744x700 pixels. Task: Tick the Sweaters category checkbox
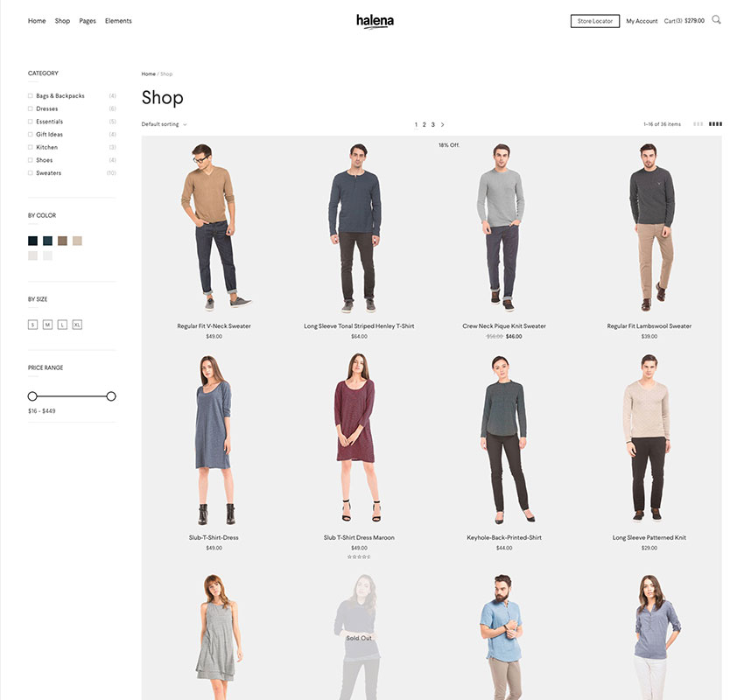click(x=31, y=173)
